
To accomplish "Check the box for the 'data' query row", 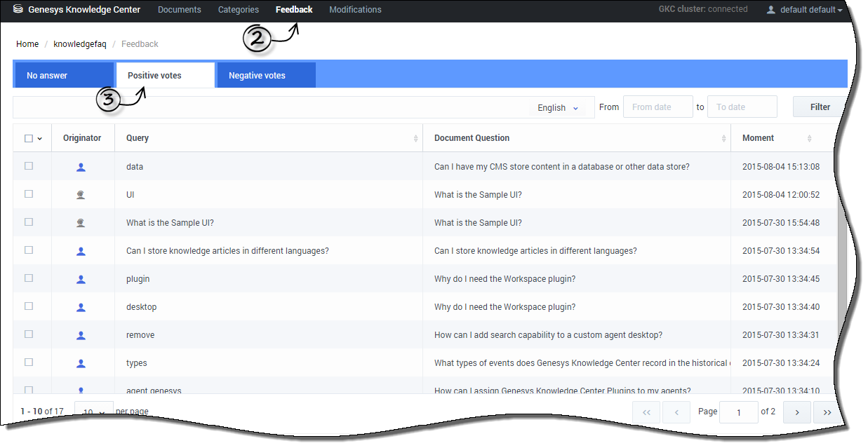I will pos(29,166).
